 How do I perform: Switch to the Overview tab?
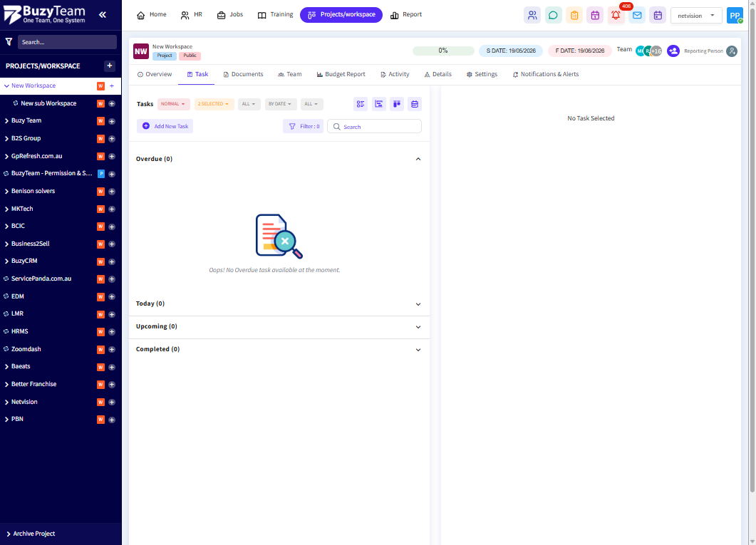(x=155, y=74)
